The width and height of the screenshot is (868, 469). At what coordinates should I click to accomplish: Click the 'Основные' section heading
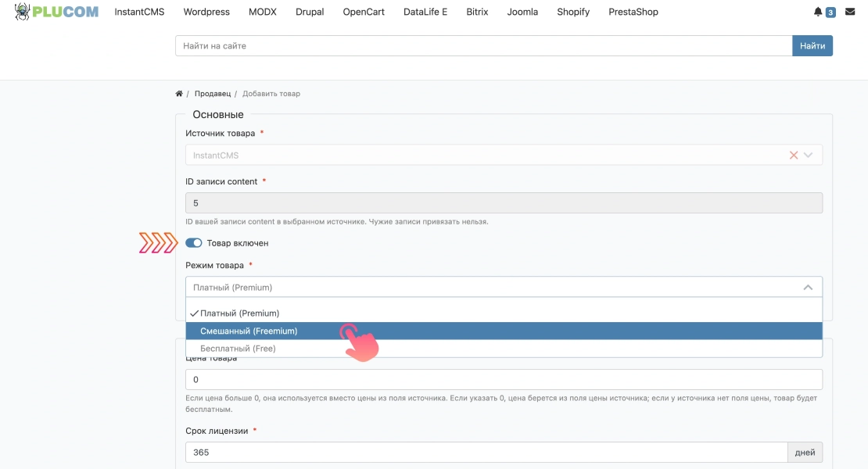[218, 114]
